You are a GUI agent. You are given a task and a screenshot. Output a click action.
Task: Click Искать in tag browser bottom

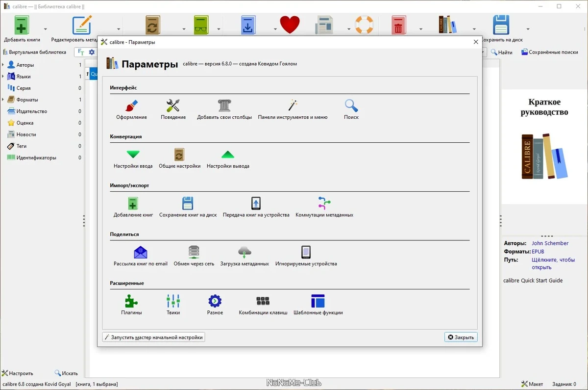[66, 373]
